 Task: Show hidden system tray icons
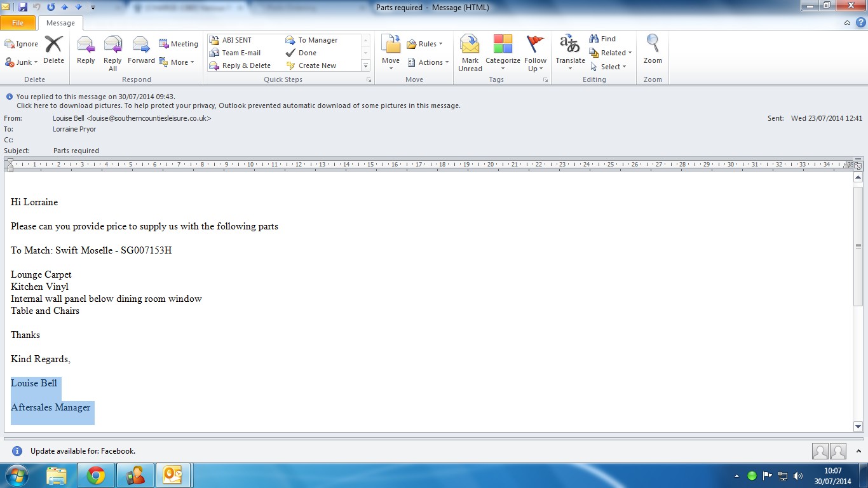(736, 475)
